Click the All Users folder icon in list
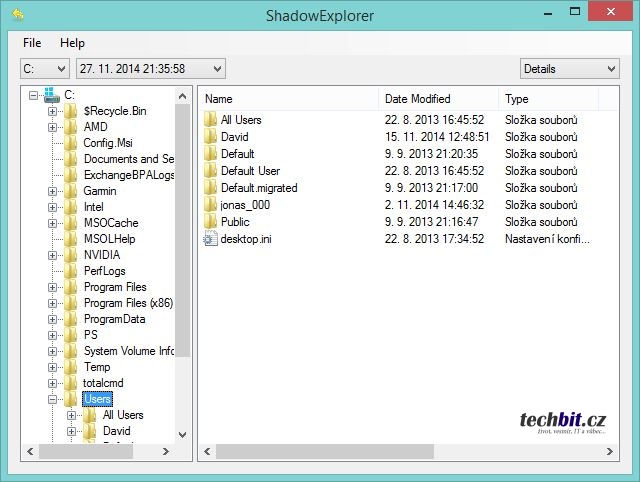This screenshot has height=482, width=640. [x=211, y=120]
